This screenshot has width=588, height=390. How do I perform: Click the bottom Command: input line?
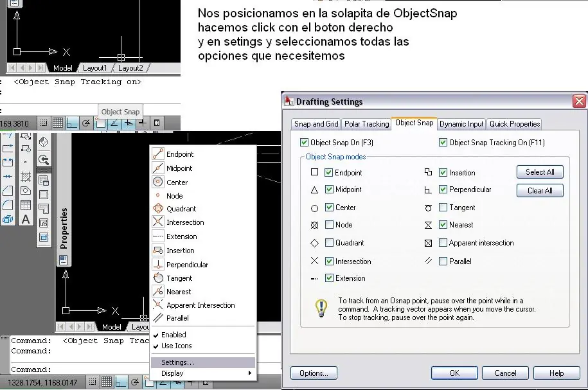pyautogui.click(x=80, y=369)
